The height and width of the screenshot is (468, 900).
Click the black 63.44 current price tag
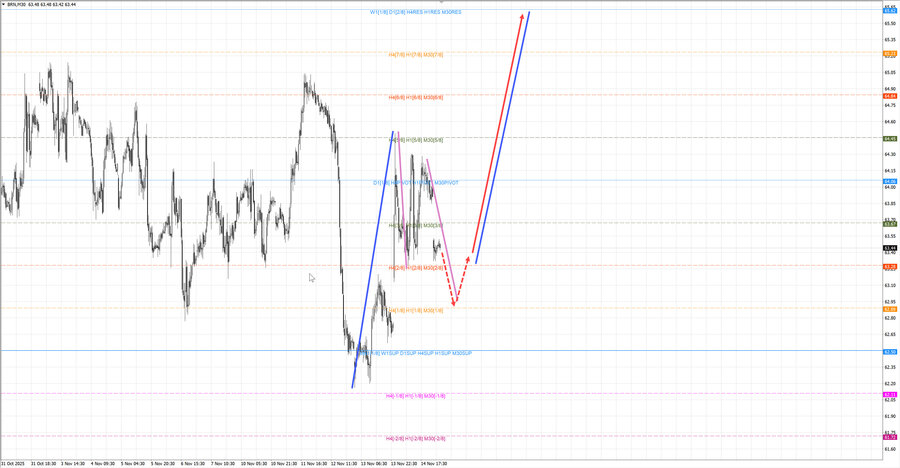coord(890,248)
